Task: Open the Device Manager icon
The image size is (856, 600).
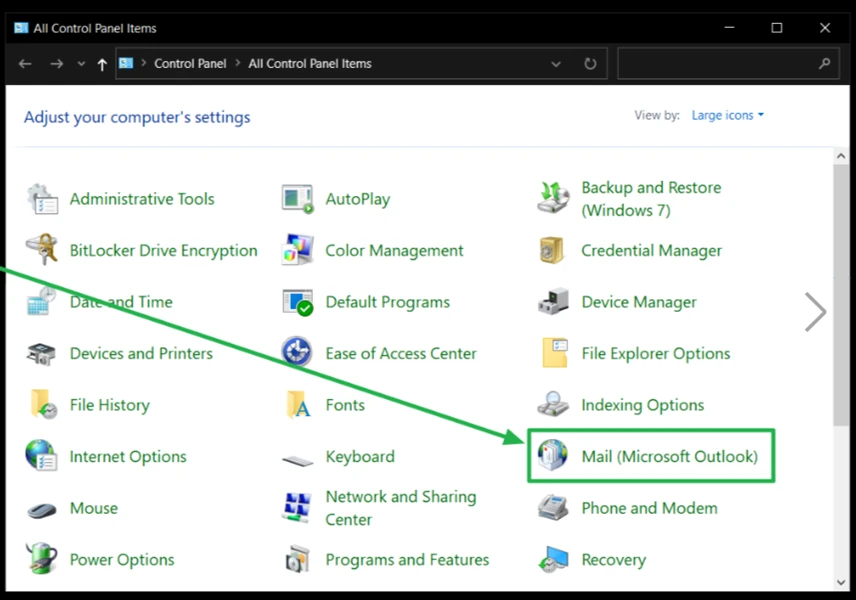Action: point(553,302)
